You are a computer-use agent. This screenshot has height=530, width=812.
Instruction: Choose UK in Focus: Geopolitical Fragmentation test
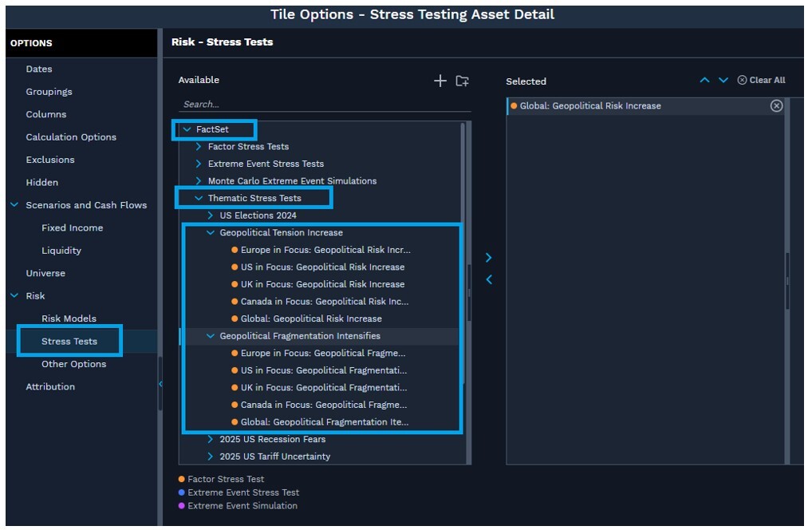[323, 388]
